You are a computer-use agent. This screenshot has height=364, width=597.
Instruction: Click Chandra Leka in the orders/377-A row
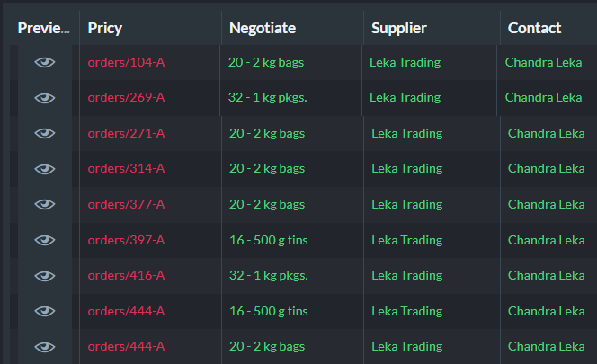point(546,204)
